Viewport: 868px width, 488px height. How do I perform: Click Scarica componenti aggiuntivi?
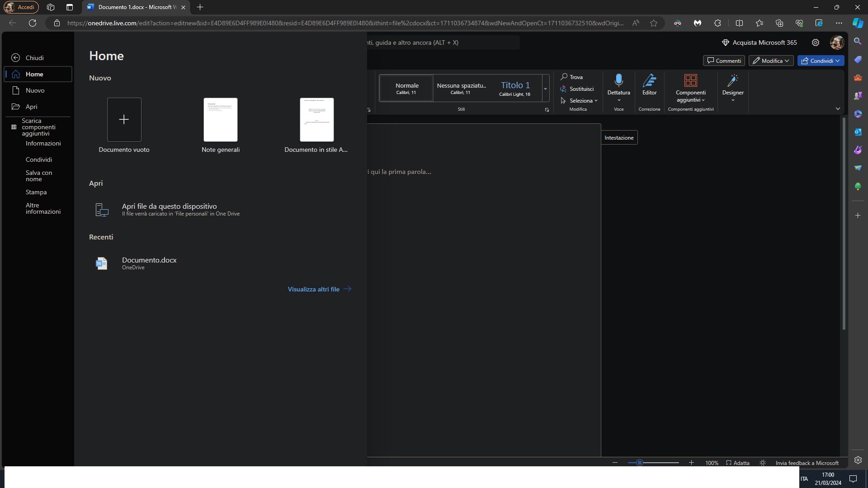tap(38, 127)
